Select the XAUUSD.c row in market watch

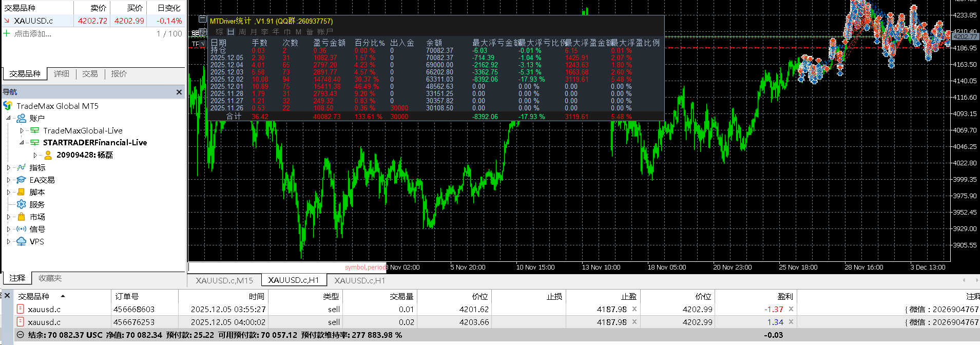coord(93,21)
